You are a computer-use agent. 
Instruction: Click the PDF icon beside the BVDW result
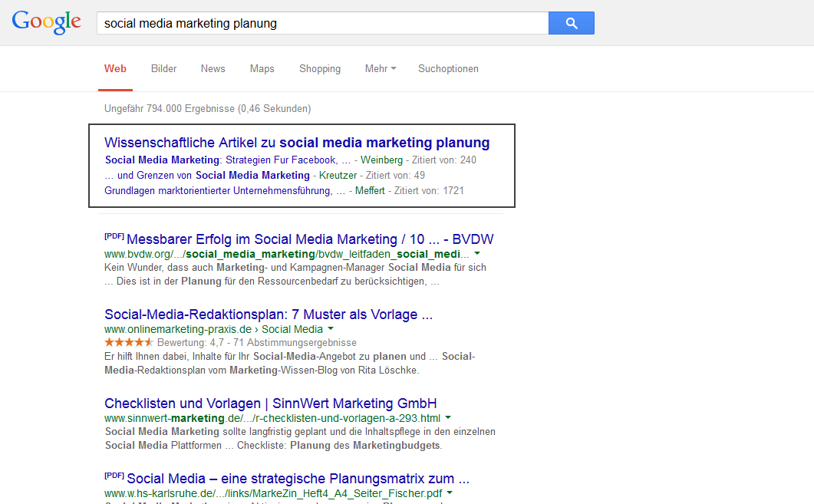[x=114, y=234]
